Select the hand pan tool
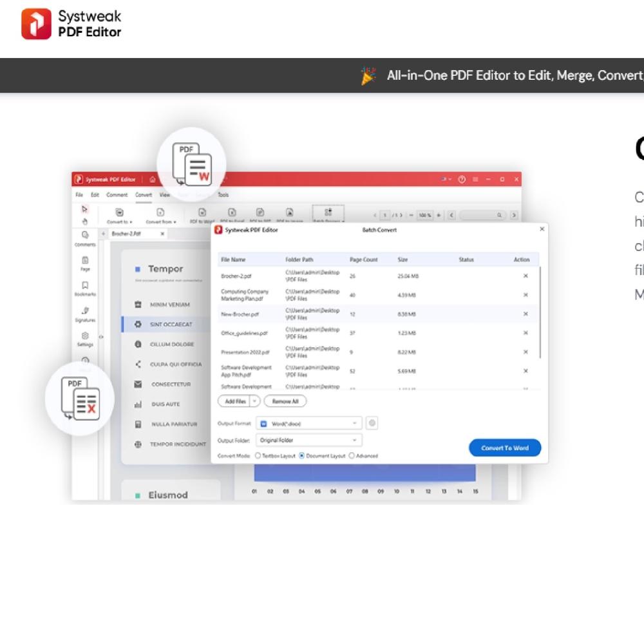644x644 pixels. pyautogui.click(x=84, y=222)
